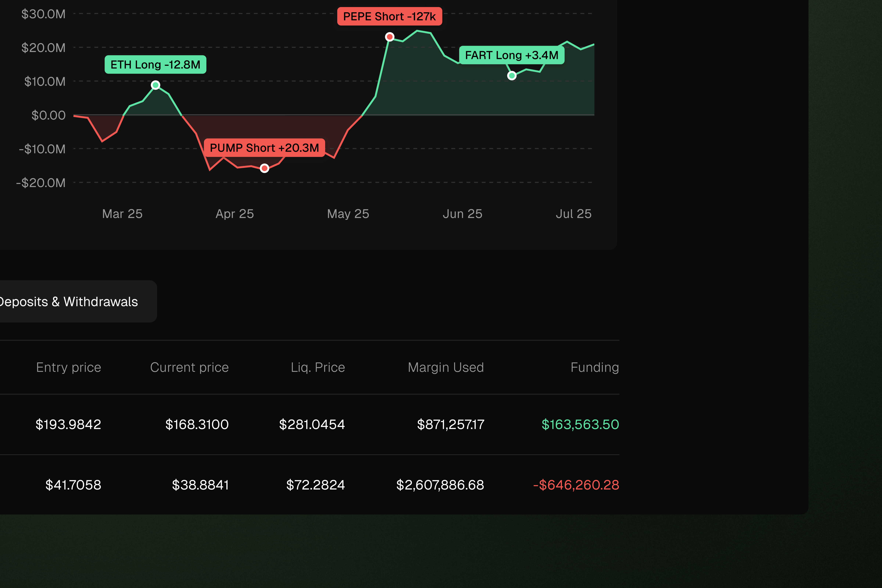882x588 pixels.
Task: Select the red funding value -$646,260.28
Action: coord(576,485)
